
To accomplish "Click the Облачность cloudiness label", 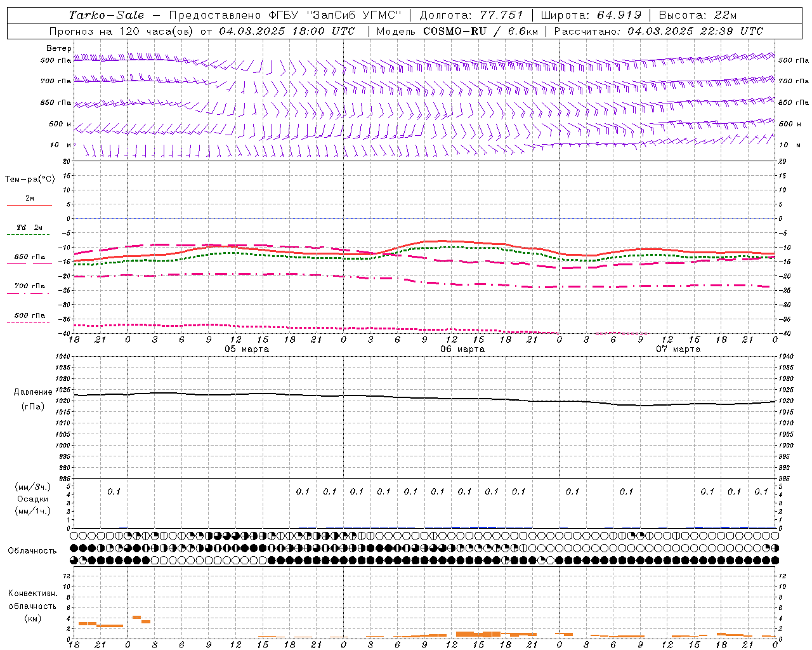I will pyautogui.click(x=32, y=551).
